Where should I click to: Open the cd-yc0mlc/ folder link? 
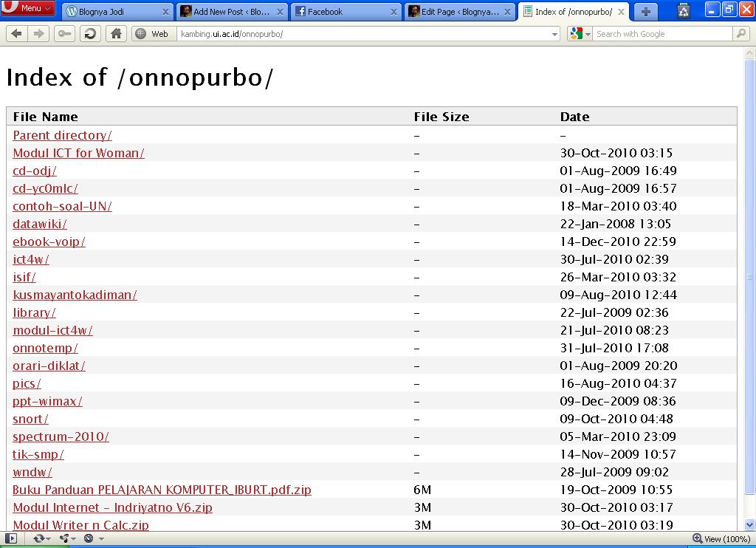(x=45, y=188)
